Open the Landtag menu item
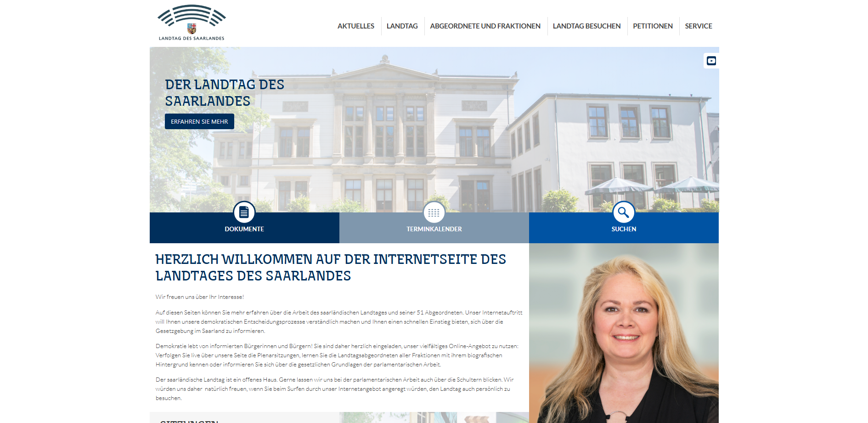The image size is (868, 423). 402,26
